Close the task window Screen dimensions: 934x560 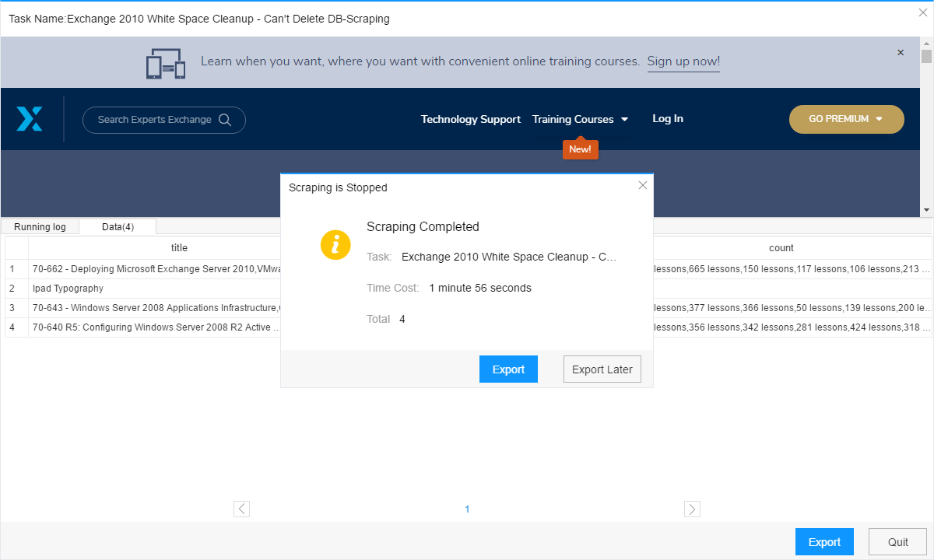[x=923, y=12]
